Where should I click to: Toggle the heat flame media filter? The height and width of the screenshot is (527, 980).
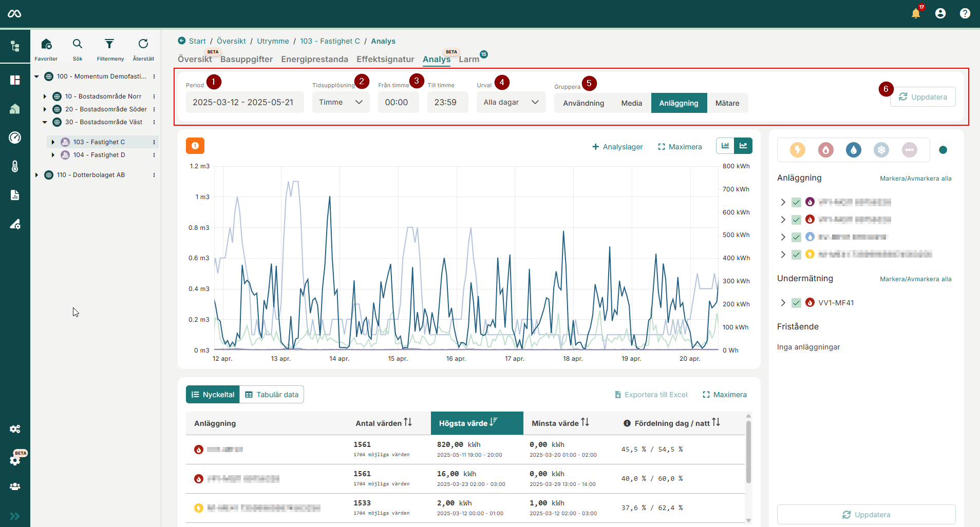click(x=826, y=150)
